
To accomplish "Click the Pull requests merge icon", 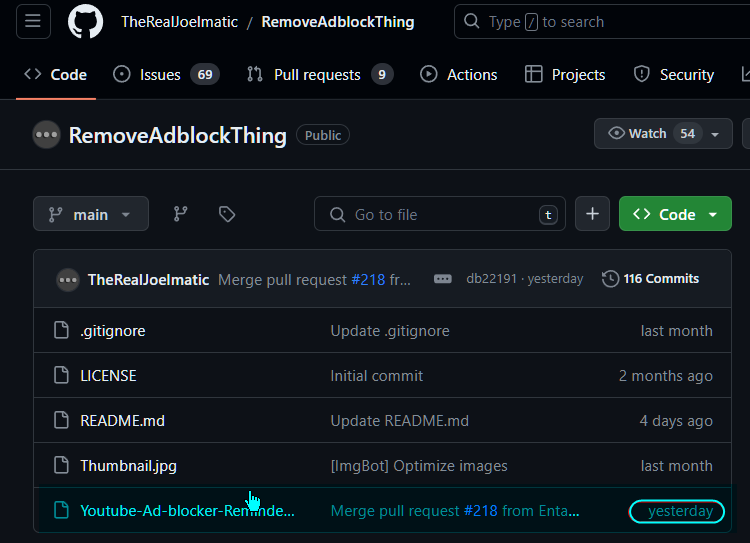I will 255,74.
